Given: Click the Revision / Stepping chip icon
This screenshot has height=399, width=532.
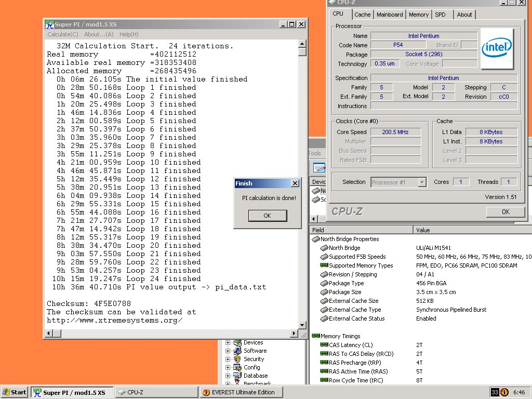Looking at the screenshot, I should point(324,274).
